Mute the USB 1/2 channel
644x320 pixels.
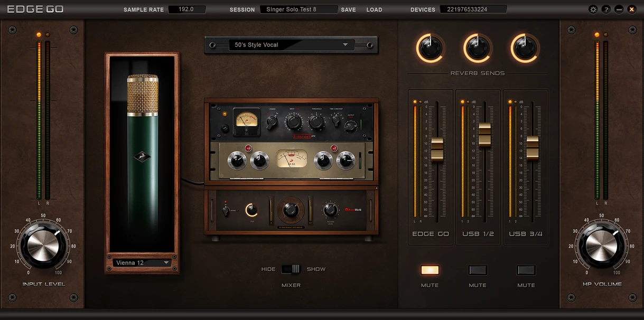(x=478, y=270)
